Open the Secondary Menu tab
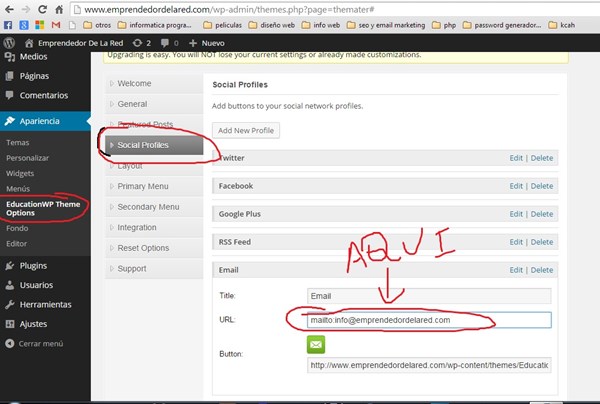This screenshot has height=404, width=600. (x=154, y=207)
